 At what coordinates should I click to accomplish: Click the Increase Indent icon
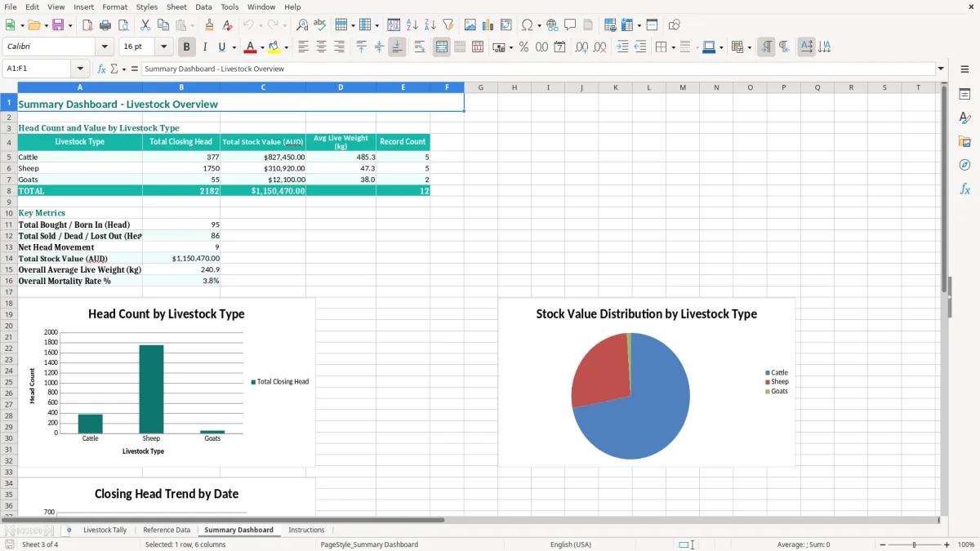(622, 47)
